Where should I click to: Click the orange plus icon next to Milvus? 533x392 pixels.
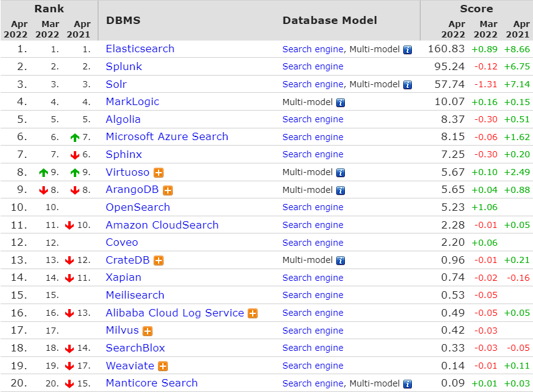click(148, 331)
